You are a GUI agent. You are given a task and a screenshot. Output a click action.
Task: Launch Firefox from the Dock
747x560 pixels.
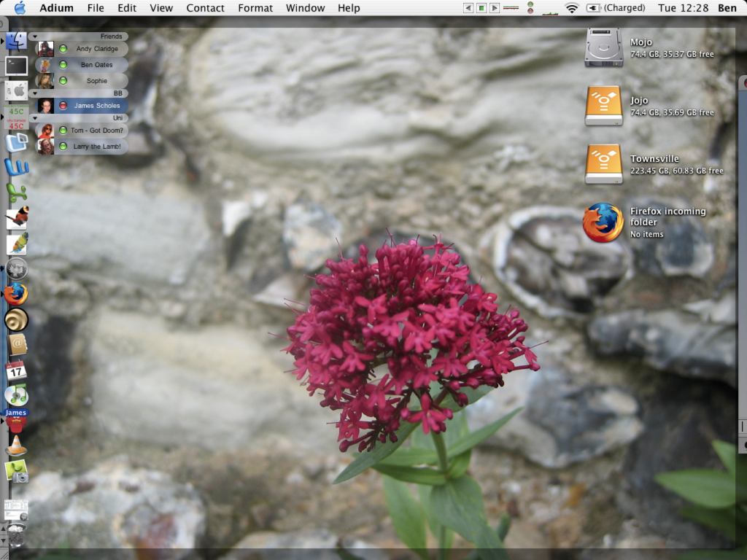(x=16, y=294)
